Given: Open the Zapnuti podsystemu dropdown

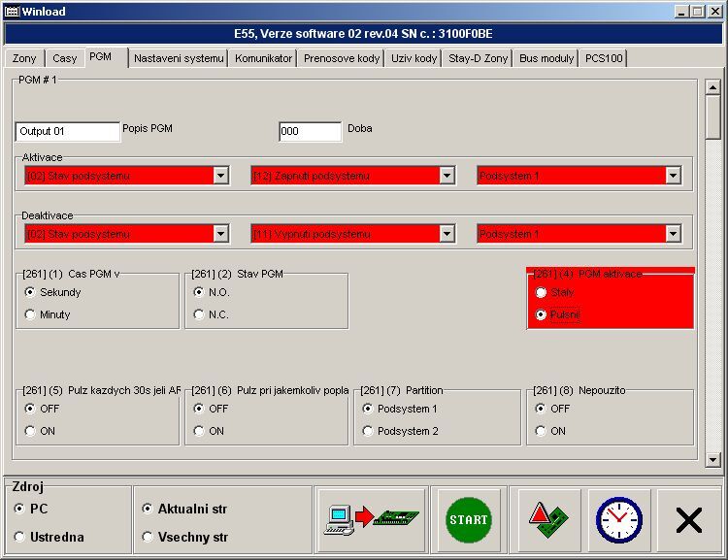Looking at the screenshot, I should click(x=447, y=176).
